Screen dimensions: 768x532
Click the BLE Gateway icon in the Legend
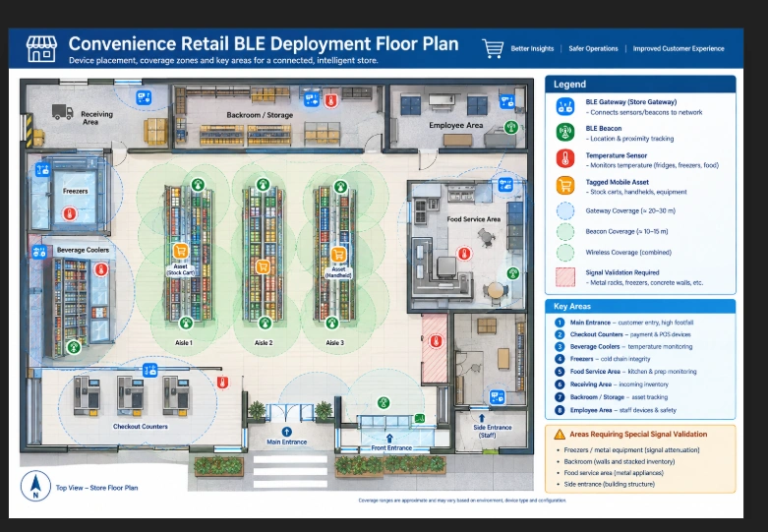565,107
